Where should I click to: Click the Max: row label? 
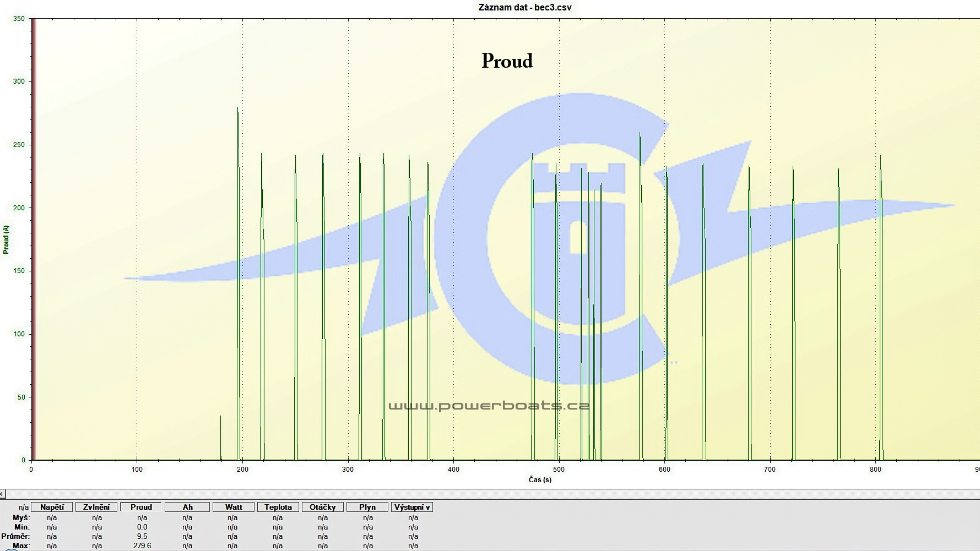[21, 545]
